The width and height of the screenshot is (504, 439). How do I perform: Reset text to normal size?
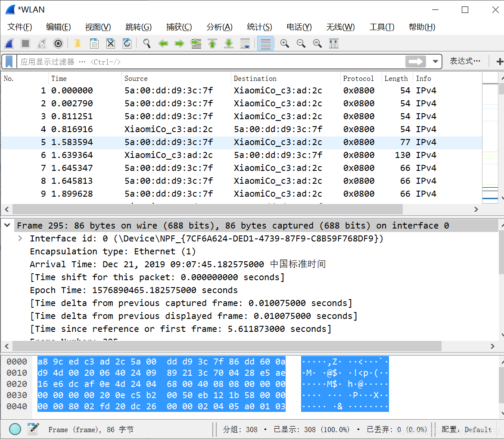pyautogui.click(x=317, y=43)
